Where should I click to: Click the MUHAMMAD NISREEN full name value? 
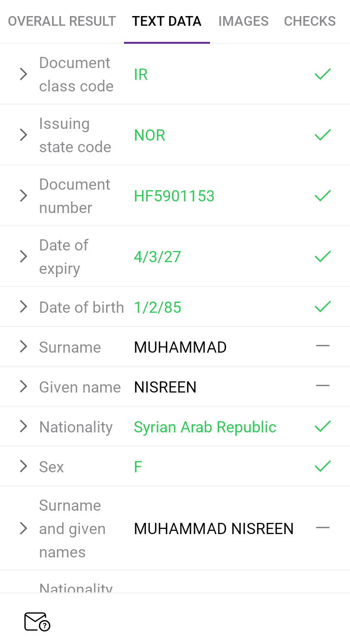[214, 529]
